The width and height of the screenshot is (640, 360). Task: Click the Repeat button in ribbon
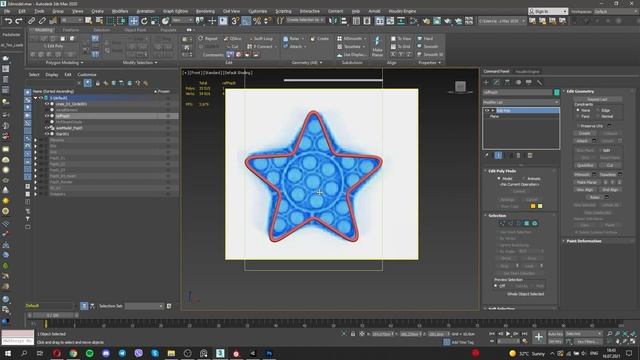click(208, 39)
